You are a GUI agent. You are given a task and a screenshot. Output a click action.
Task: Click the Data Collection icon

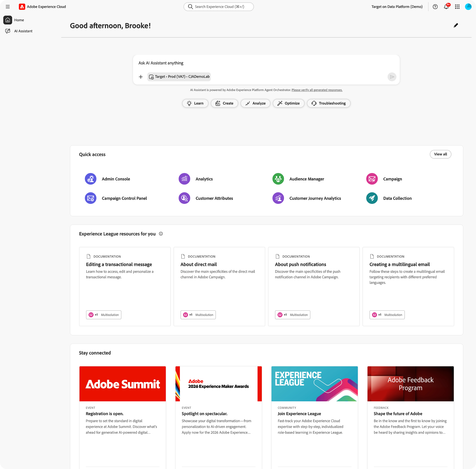tap(372, 198)
